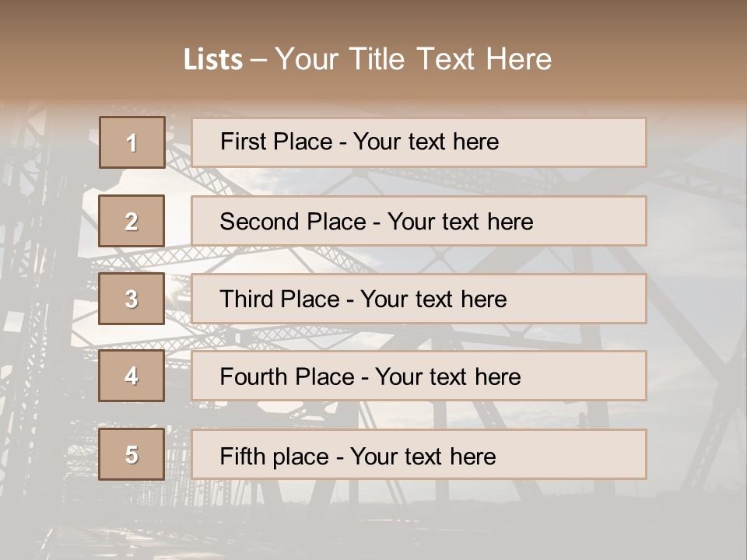Click the number 3 box
The width and height of the screenshot is (747, 560).
pos(132,299)
